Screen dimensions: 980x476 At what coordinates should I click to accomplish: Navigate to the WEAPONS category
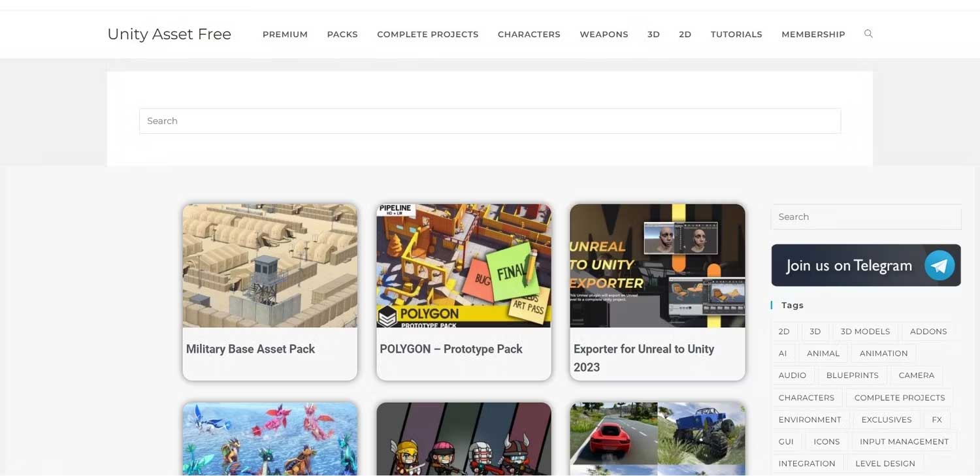604,34
